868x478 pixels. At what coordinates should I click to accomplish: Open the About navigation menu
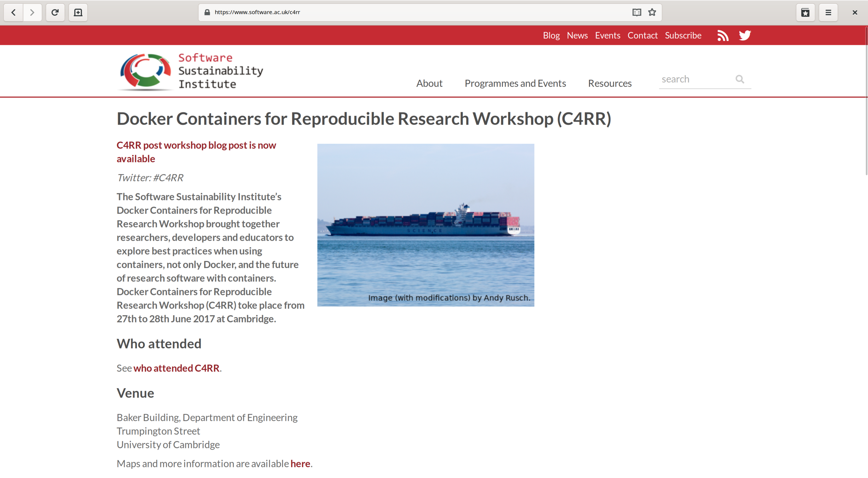point(429,83)
